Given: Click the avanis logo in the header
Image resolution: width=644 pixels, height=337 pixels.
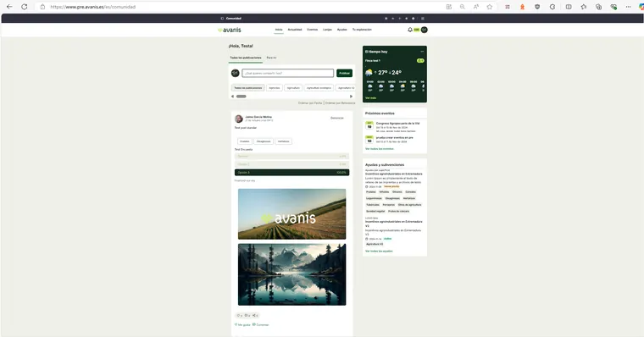Looking at the screenshot, I should 230,30.
